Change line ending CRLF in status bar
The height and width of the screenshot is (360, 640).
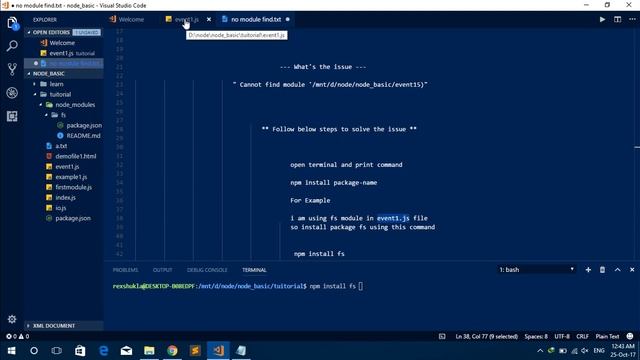(582, 336)
